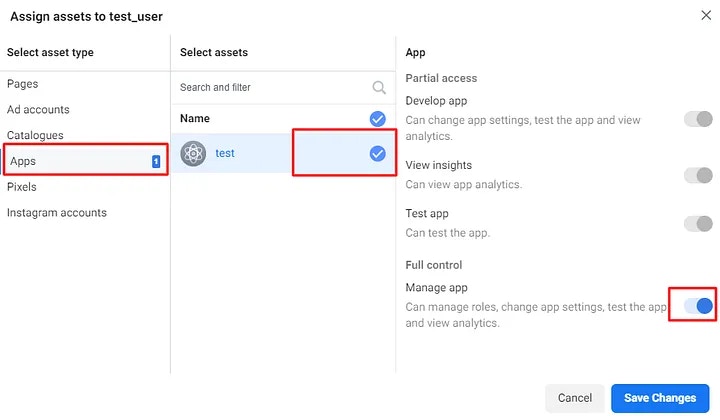Click the test app atom icon
Image resolution: width=720 pixels, height=420 pixels.
pyautogui.click(x=193, y=153)
